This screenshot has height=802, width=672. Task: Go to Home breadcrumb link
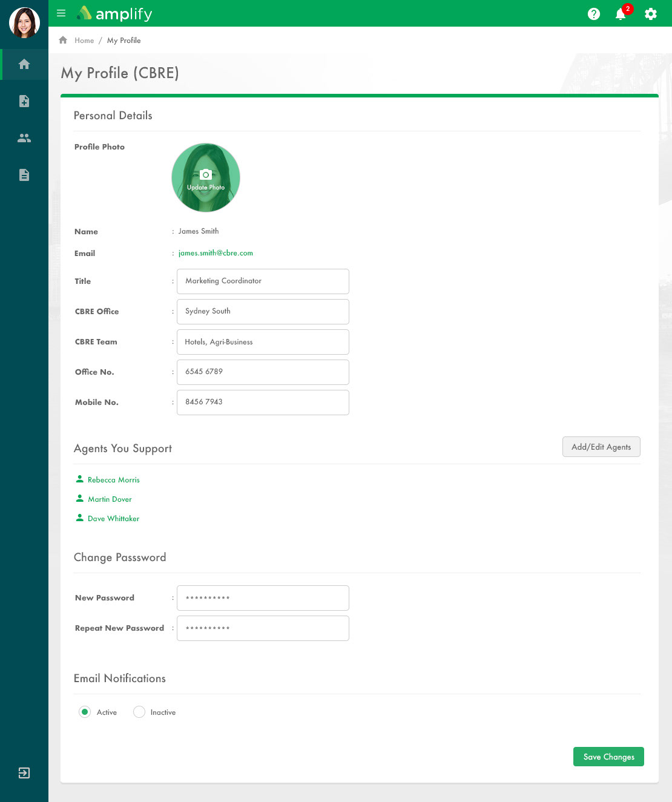84,41
